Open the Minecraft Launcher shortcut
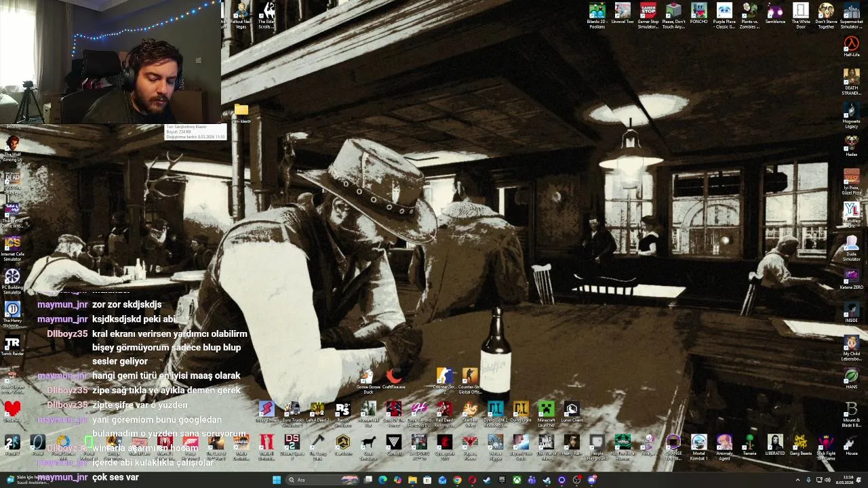 [x=547, y=414]
